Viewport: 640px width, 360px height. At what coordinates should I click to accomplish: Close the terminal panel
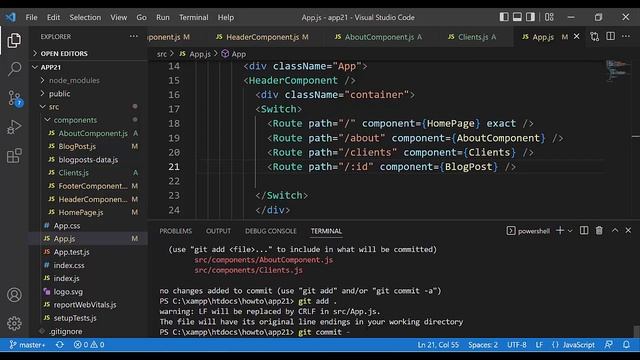628,231
